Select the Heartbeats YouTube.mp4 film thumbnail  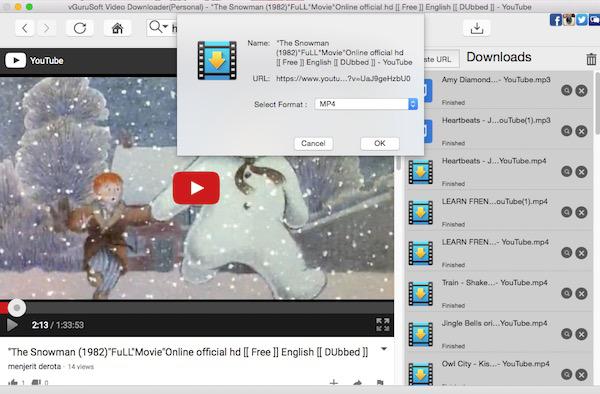point(421,172)
